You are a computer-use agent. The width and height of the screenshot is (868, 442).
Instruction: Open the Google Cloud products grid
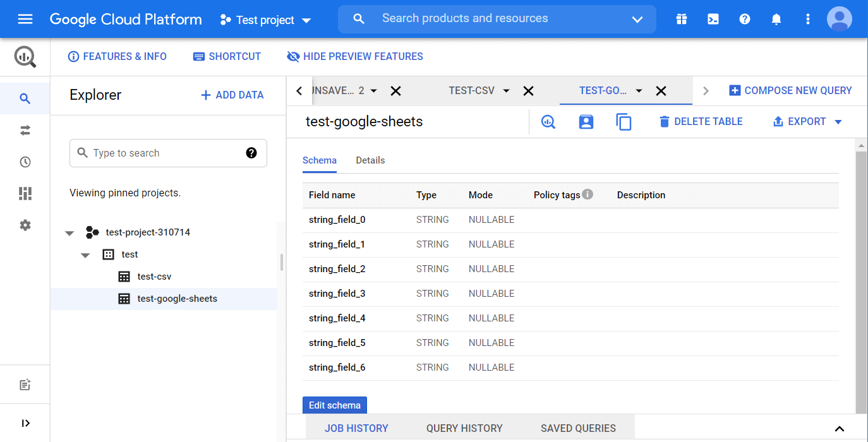681,19
